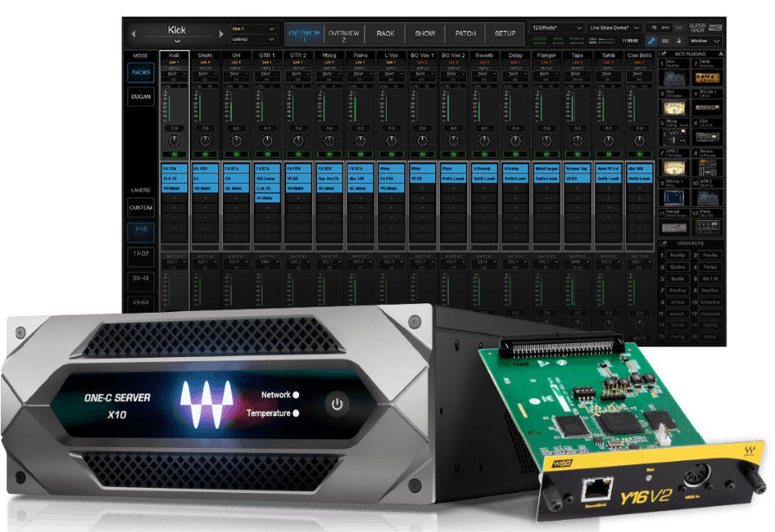Go to next rack with right arrow

pos(221,34)
